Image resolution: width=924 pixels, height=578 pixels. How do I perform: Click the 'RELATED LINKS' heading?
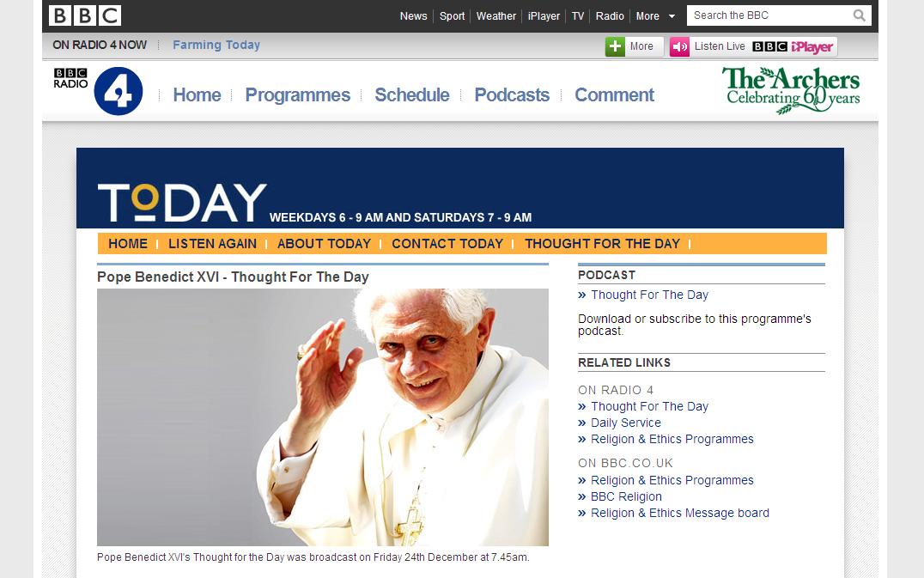pyautogui.click(x=624, y=363)
